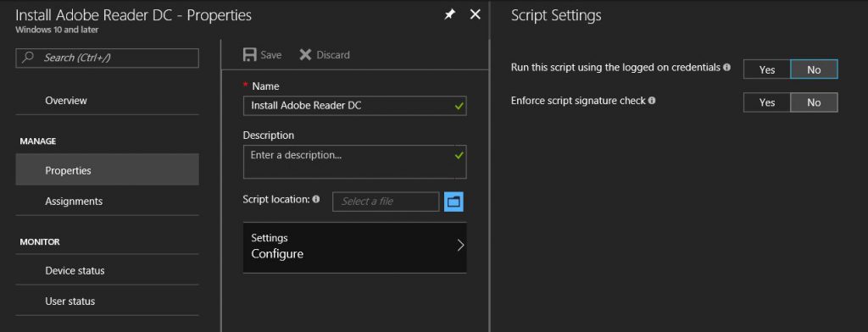Click info icon next to logged on credentials
Viewport: 868px width, 332px height.
pyautogui.click(x=726, y=68)
